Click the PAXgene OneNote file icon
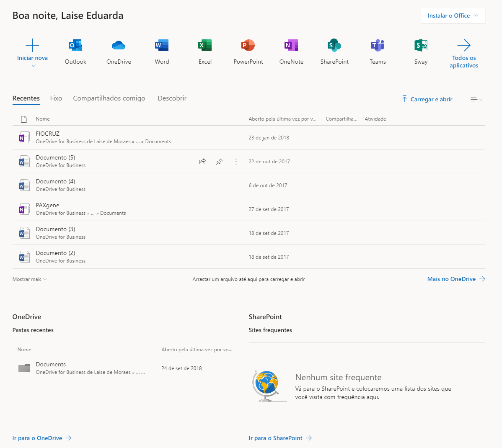502x448 pixels. pyautogui.click(x=24, y=209)
